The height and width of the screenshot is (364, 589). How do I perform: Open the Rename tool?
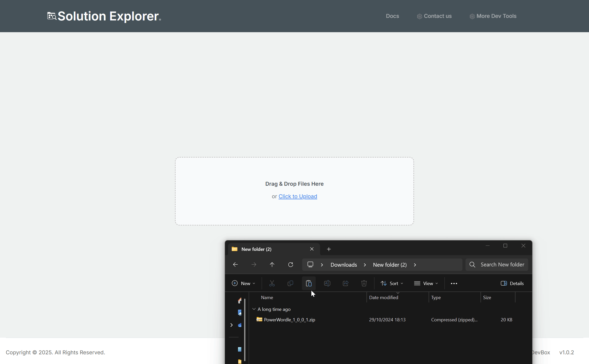[x=327, y=283]
